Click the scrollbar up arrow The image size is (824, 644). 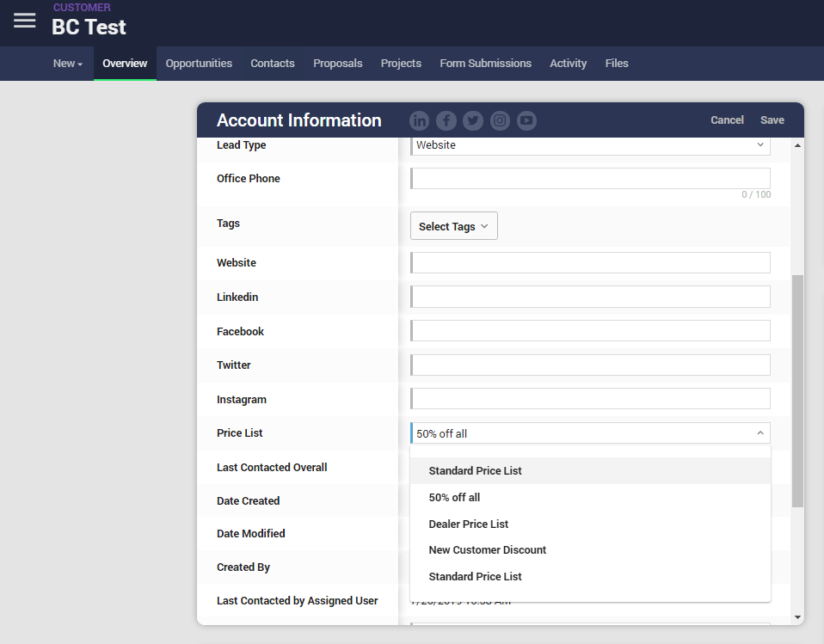click(x=797, y=145)
